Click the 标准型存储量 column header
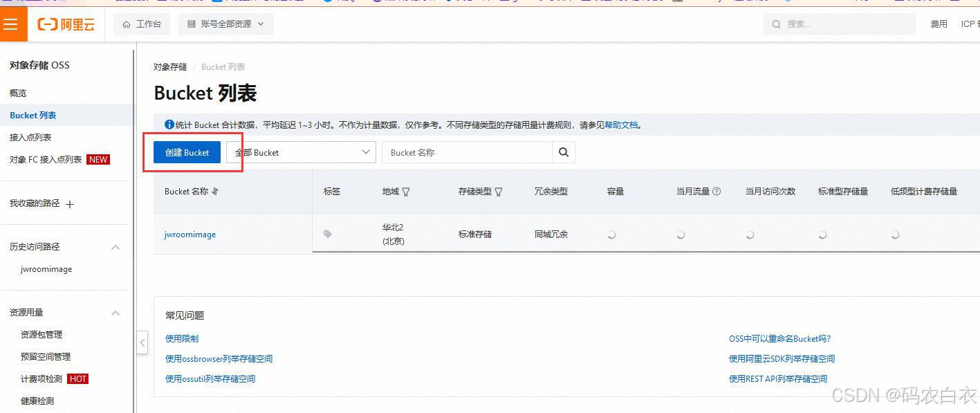 (843, 191)
